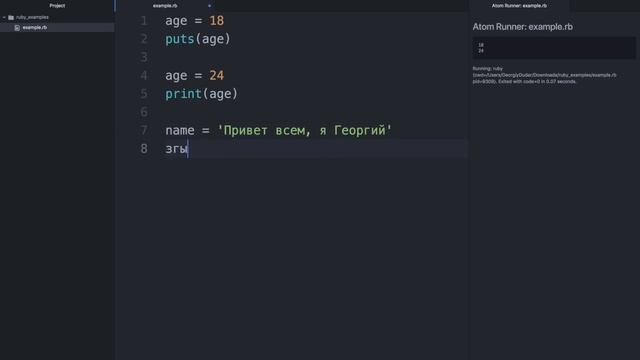This screenshot has width=640, height=360.
Task: Click the Atom Runner output box
Action: 554,48
